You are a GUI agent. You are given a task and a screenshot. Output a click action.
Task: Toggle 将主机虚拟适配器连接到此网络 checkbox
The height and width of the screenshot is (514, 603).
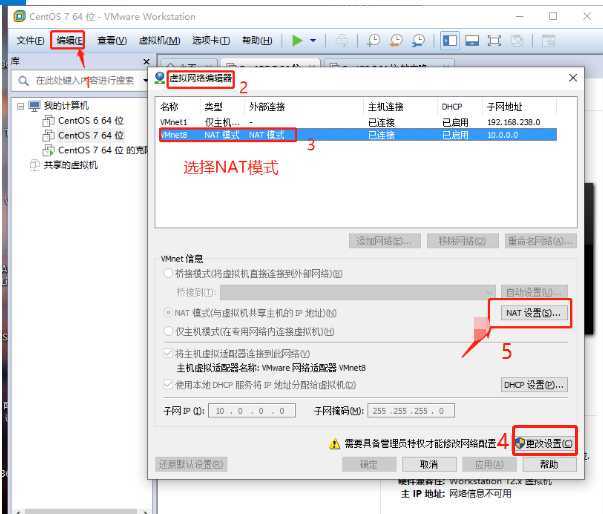[x=168, y=353]
